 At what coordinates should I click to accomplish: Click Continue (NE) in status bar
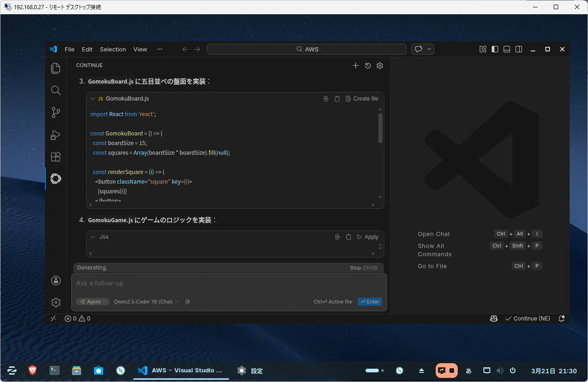coord(527,318)
